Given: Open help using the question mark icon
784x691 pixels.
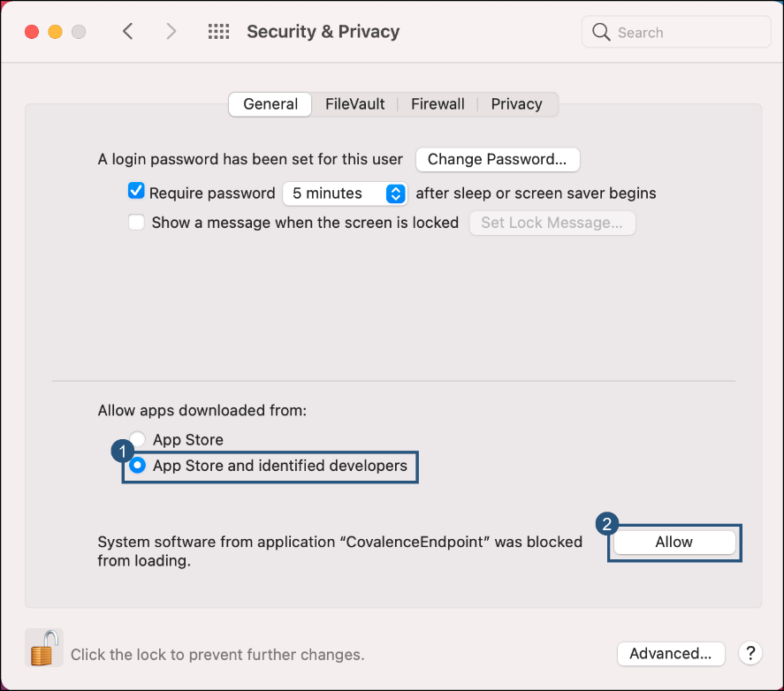Looking at the screenshot, I should click(750, 653).
